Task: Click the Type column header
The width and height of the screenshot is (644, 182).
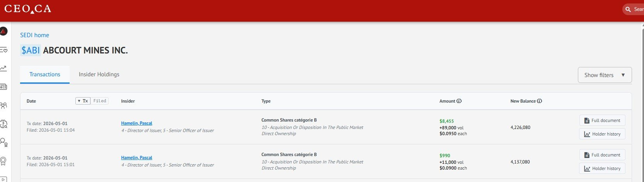Action: click(266, 101)
